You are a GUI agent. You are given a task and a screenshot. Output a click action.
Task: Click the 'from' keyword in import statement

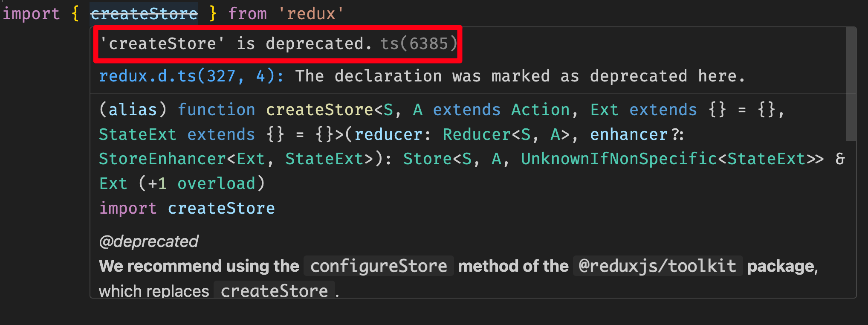pyautogui.click(x=247, y=14)
